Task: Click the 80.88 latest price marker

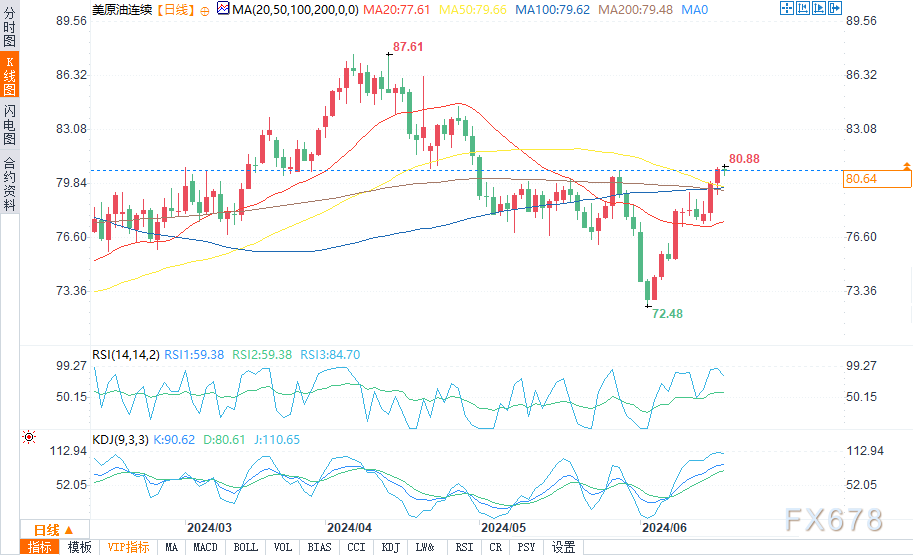Action: pos(744,159)
